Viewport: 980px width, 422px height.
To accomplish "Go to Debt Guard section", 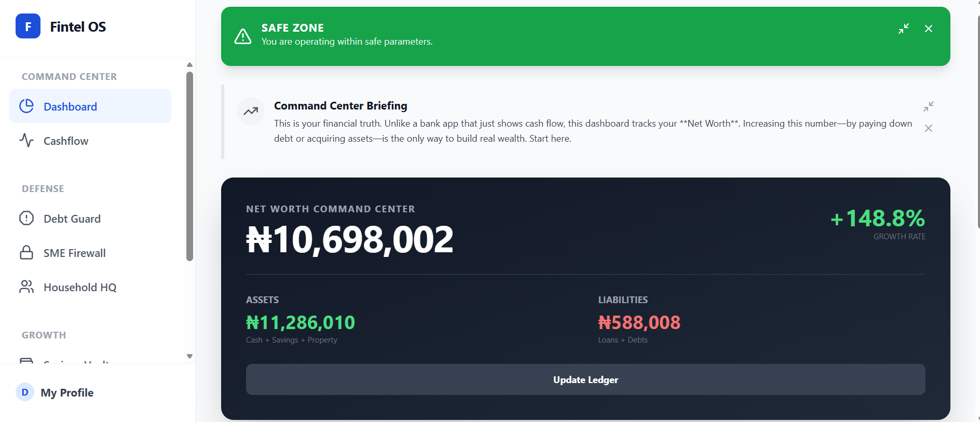I will click(x=72, y=219).
